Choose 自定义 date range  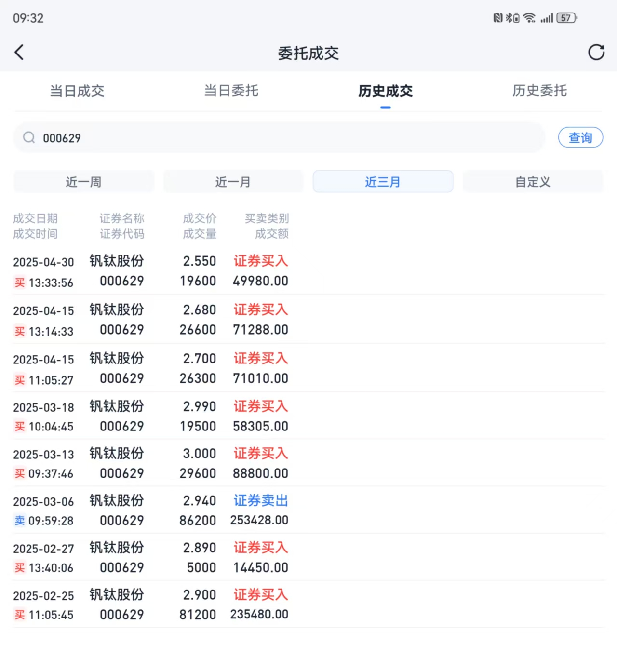tap(533, 182)
